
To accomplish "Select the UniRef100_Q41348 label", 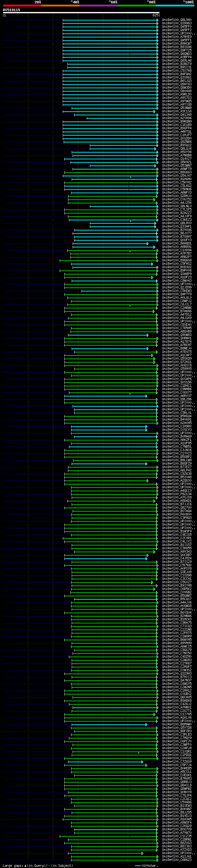I will pyautogui.click(x=177, y=115).
